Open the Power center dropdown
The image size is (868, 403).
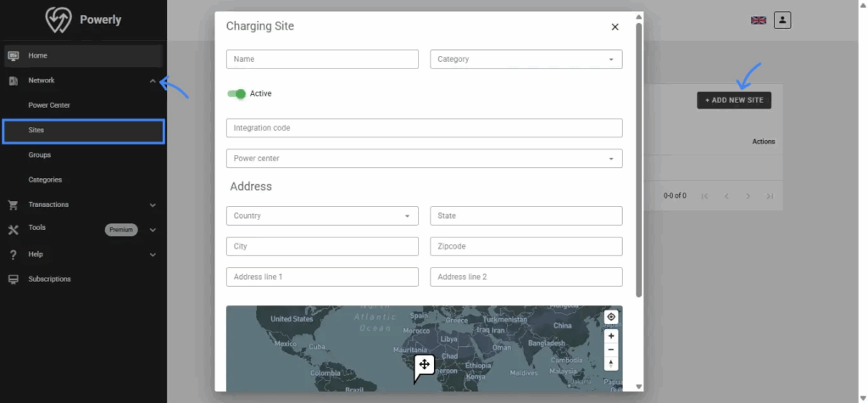pyautogui.click(x=424, y=159)
